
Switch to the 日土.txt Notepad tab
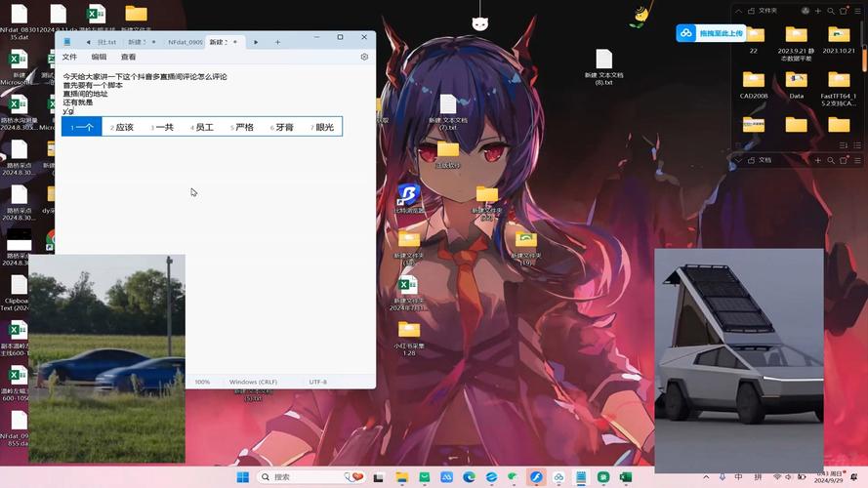[106, 42]
